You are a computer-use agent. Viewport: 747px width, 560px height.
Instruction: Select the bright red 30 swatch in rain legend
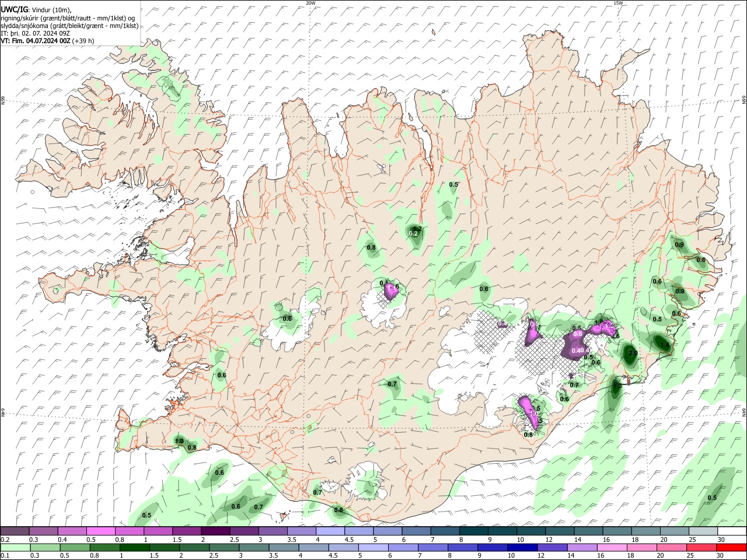pyautogui.click(x=731, y=548)
